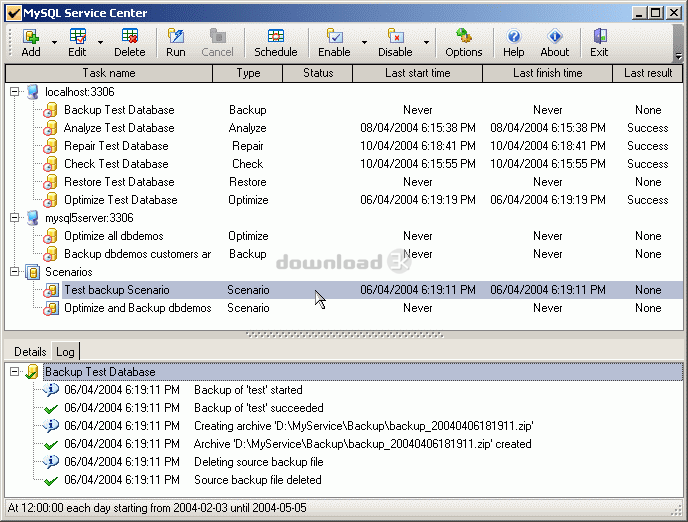
Task: Open the Enable button dropdown arrow
Action: pos(364,43)
